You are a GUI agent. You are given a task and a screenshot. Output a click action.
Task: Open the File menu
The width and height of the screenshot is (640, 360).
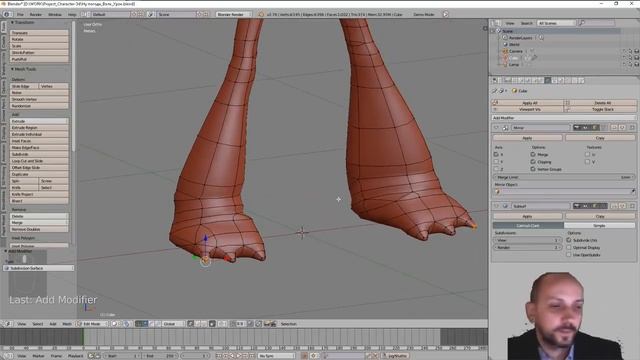tap(20, 14)
